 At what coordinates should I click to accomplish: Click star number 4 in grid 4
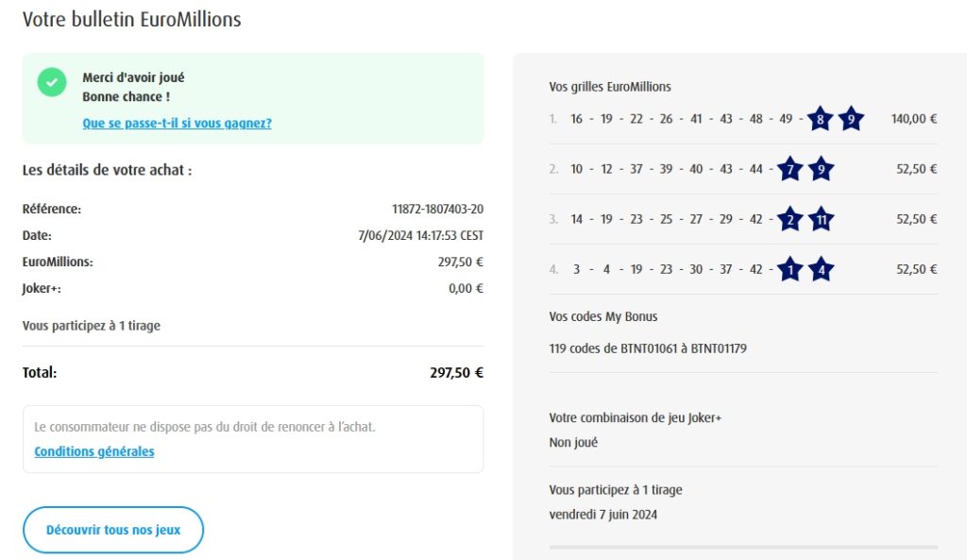click(x=822, y=269)
